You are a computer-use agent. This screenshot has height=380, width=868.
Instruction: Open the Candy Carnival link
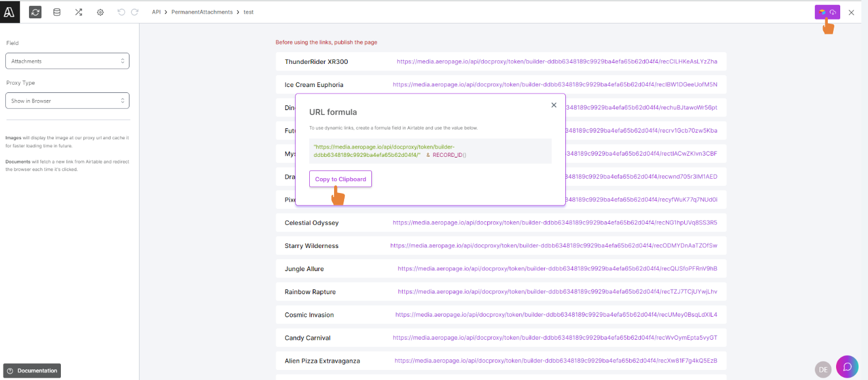pyautogui.click(x=555, y=338)
